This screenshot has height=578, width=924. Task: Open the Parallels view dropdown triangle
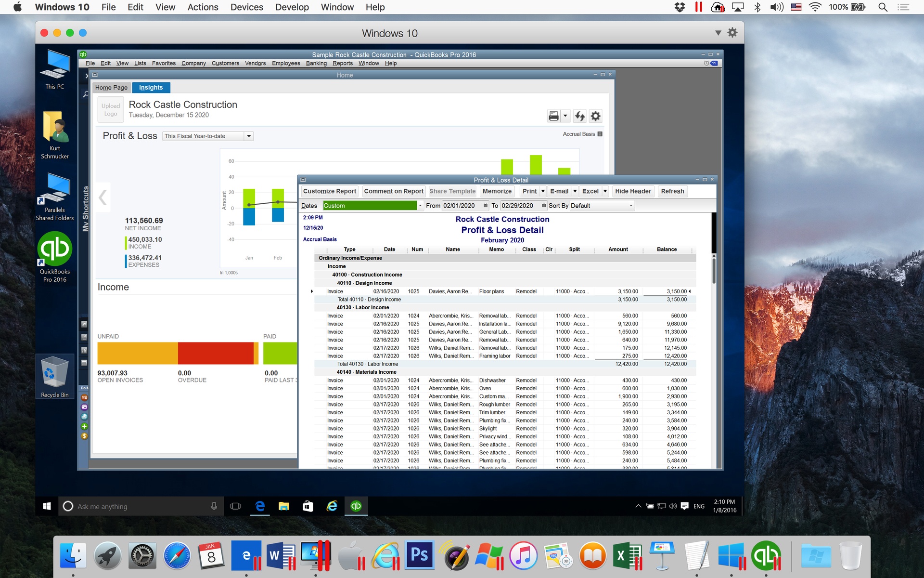[x=718, y=33]
